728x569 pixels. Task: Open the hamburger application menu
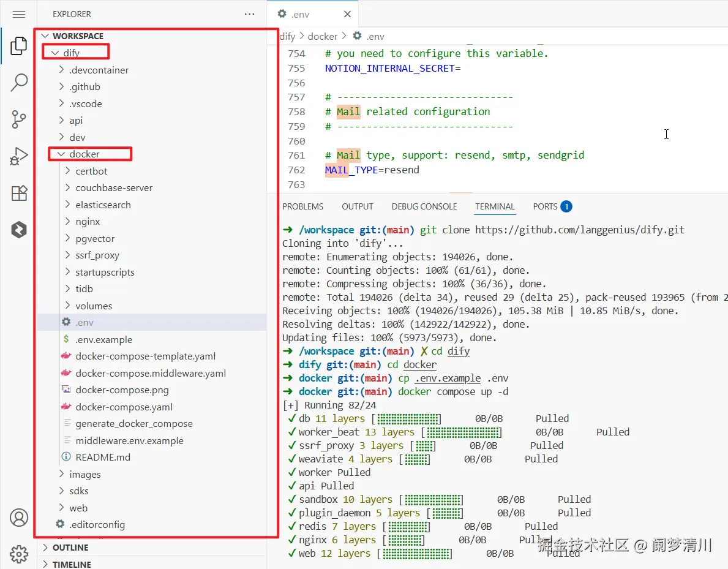[18, 15]
